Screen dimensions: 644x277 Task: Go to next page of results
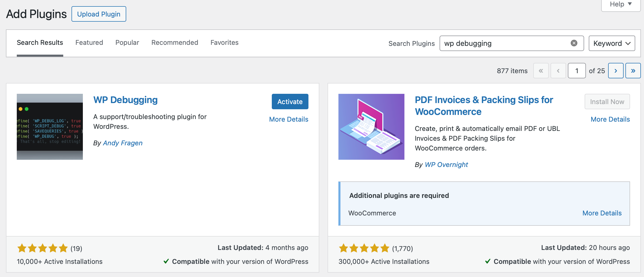pyautogui.click(x=616, y=71)
